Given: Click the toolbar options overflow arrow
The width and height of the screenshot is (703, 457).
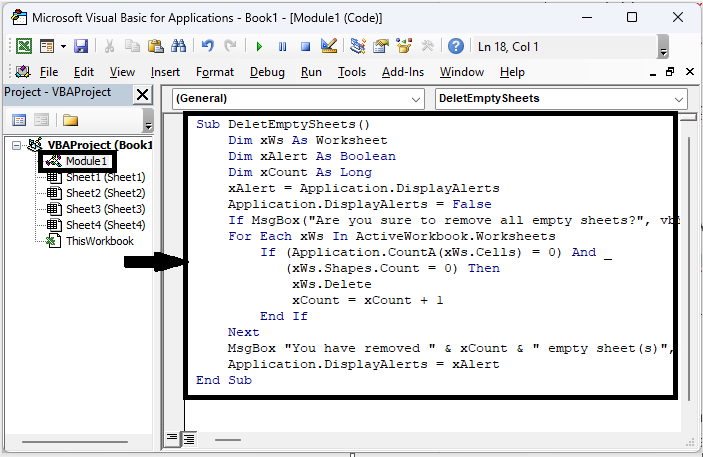Looking at the screenshot, I should pos(663,47).
